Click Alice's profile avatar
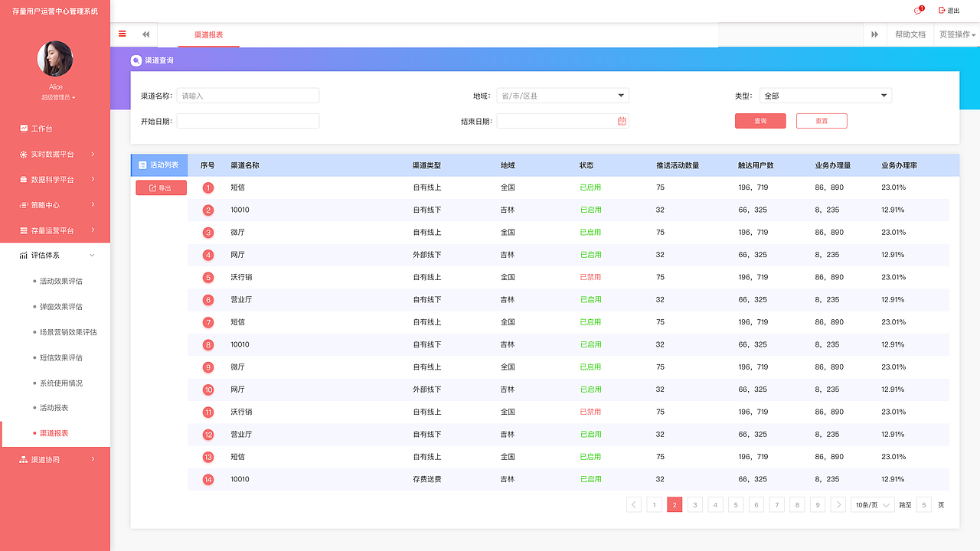The height and width of the screenshot is (551, 980). 55,59
